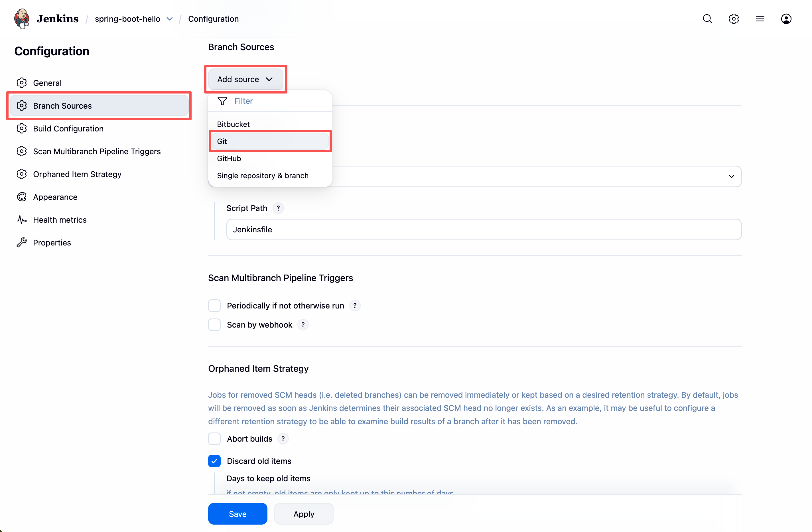Open the Build Configuration mode dropdown arrow
Screen dimensions: 812x532
[x=731, y=176]
